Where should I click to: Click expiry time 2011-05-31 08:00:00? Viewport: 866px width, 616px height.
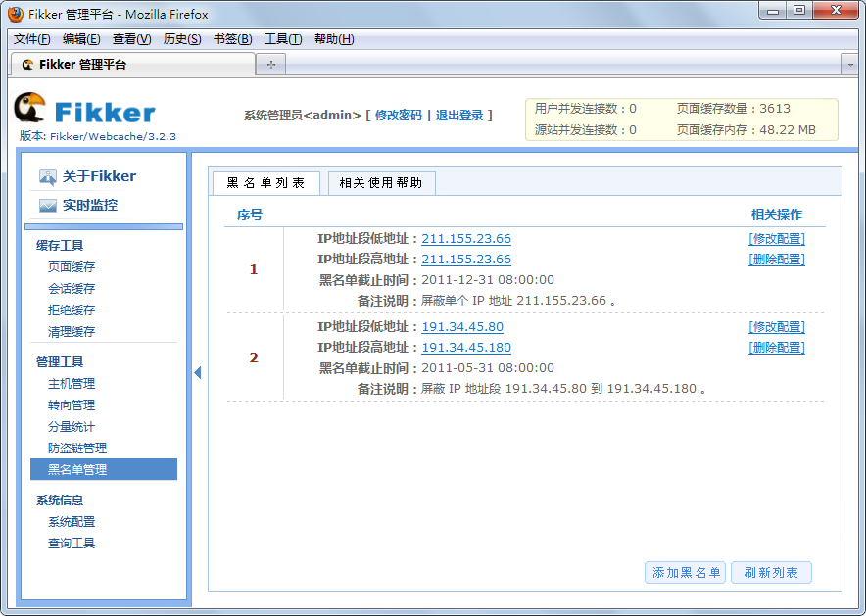click(x=488, y=368)
